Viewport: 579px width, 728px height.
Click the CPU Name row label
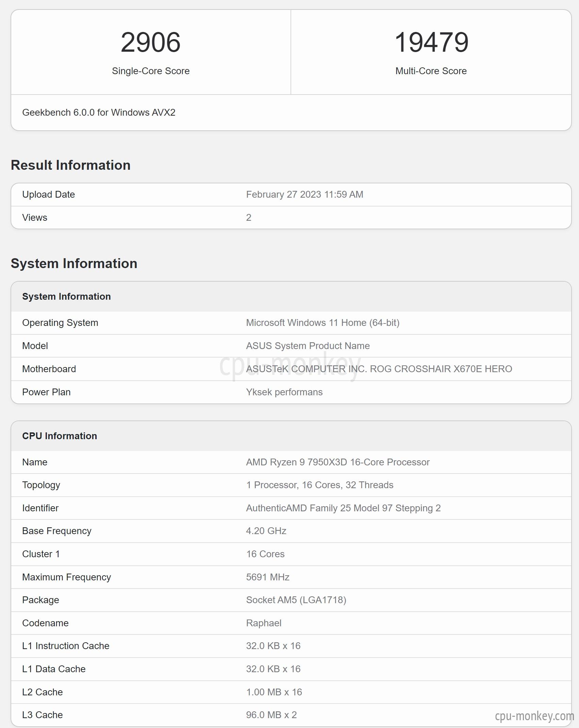coord(35,462)
